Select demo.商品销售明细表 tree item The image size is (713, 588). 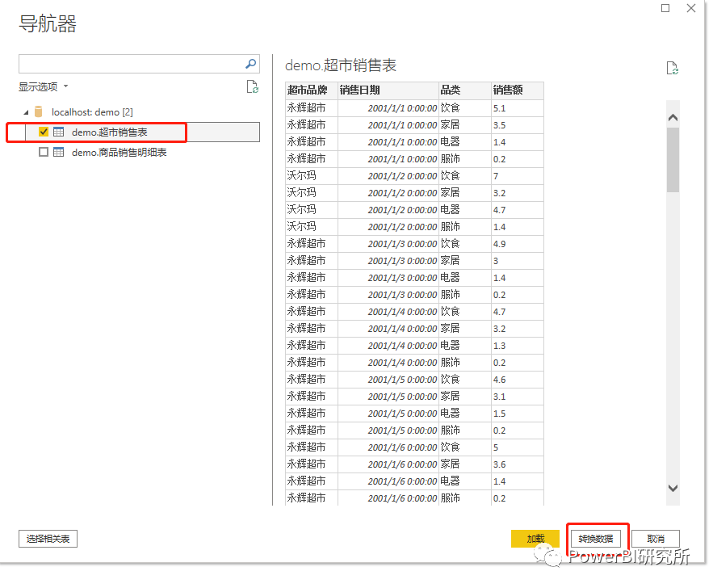tap(120, 152)
